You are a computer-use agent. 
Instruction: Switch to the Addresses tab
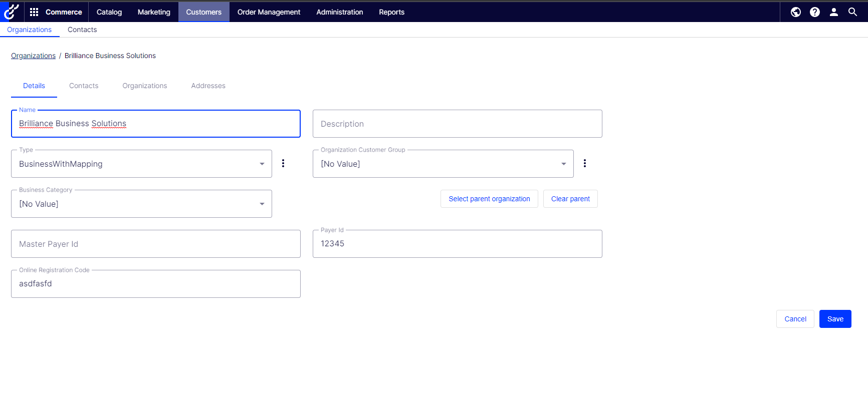click(208, 86)
